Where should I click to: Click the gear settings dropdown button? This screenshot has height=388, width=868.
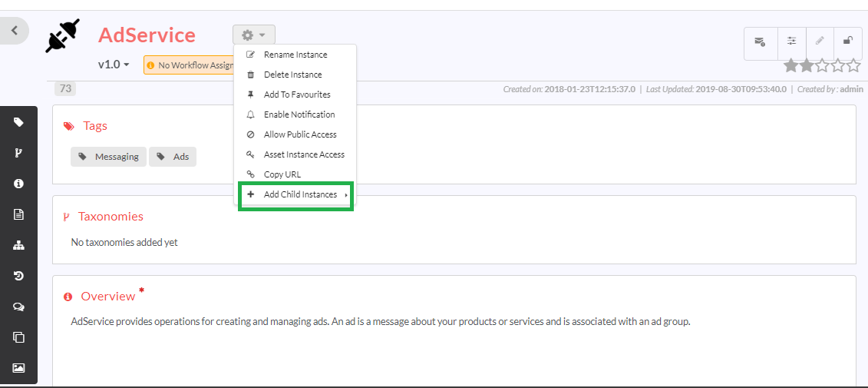pos(253,35)
